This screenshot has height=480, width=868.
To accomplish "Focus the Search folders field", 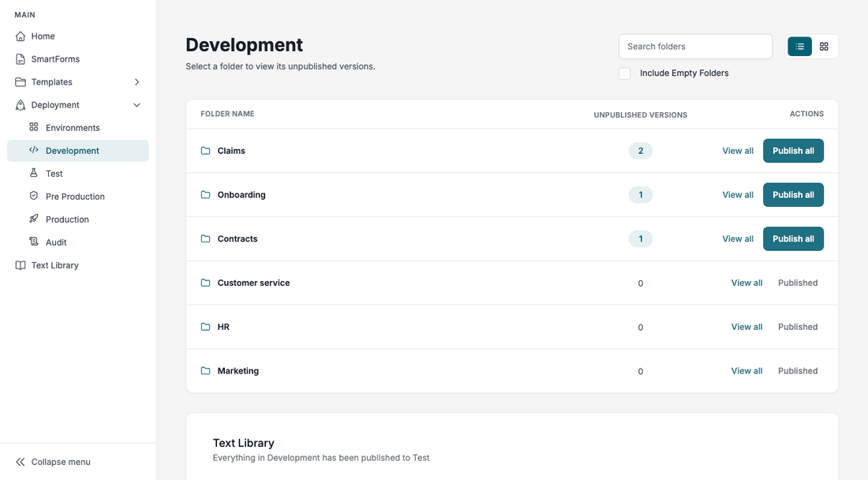I will click(x=695, y=47).
